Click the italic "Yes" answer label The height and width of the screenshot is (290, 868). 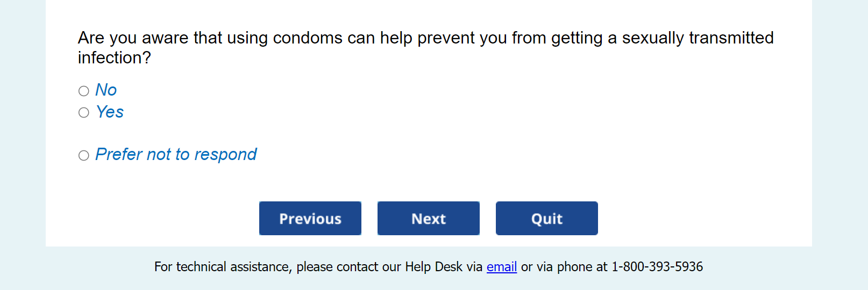(110, 112)
